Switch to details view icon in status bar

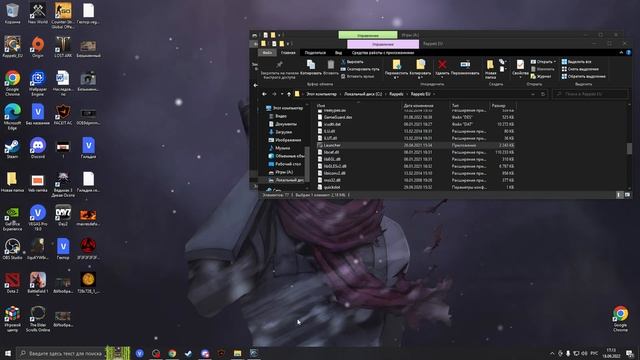619,195
